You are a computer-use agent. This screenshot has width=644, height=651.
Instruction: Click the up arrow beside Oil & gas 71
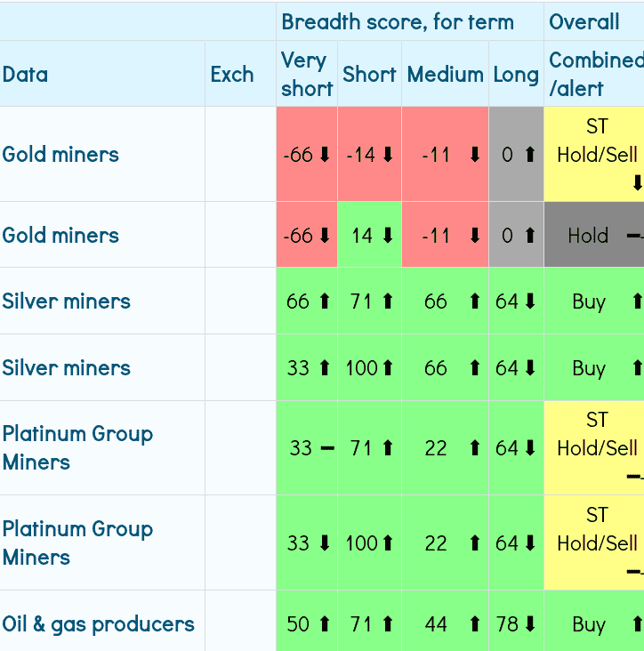(x=388, y=624)
